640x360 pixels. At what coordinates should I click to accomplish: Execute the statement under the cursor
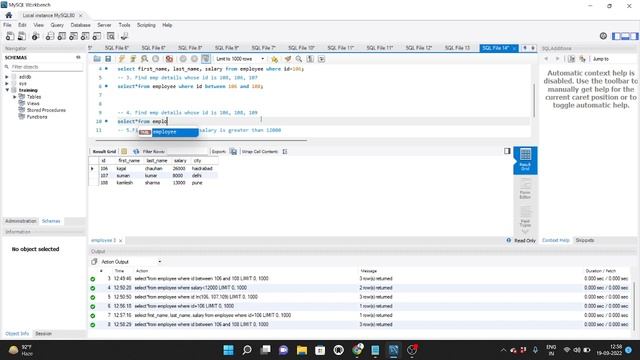pos(133,59)
